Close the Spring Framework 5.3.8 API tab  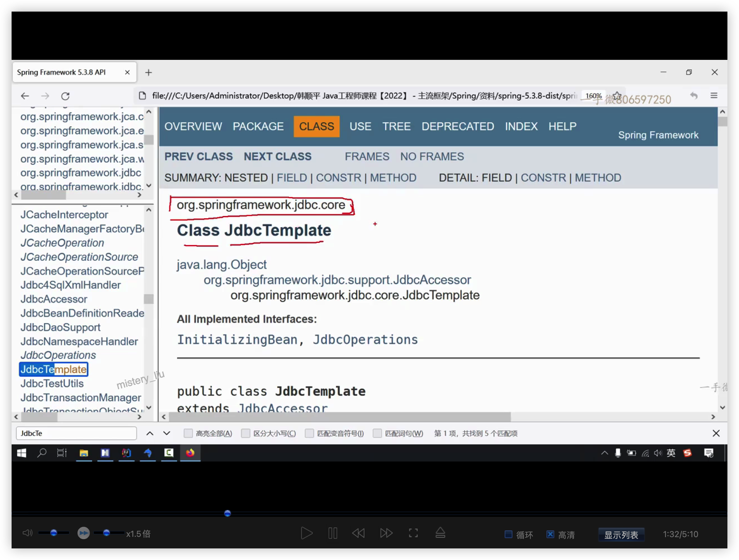(127, 72)
